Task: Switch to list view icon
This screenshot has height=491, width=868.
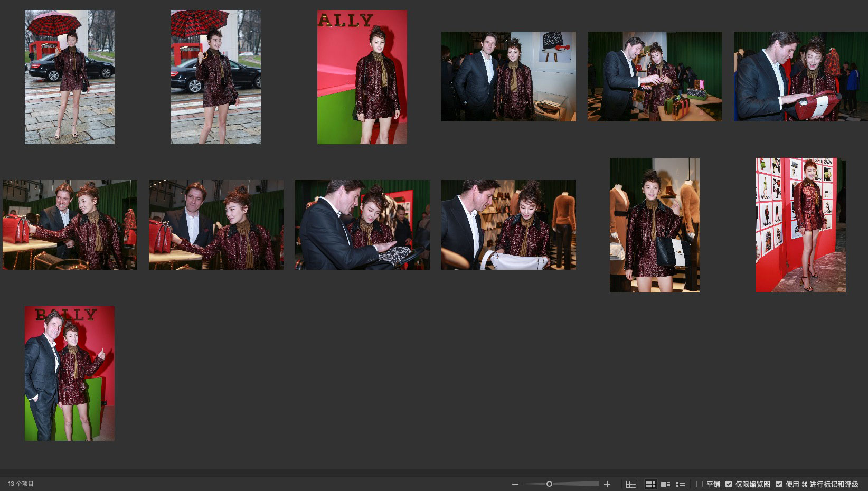Action: coord(681,484)
